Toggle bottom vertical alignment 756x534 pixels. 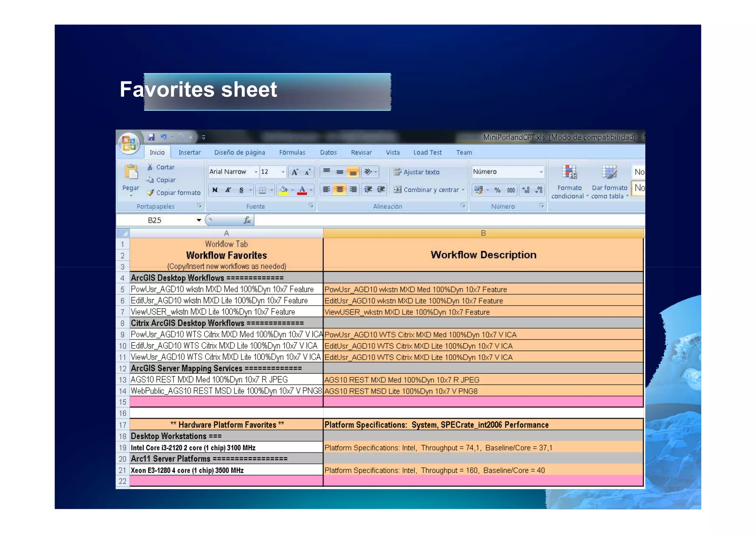[x=353, y=172]
